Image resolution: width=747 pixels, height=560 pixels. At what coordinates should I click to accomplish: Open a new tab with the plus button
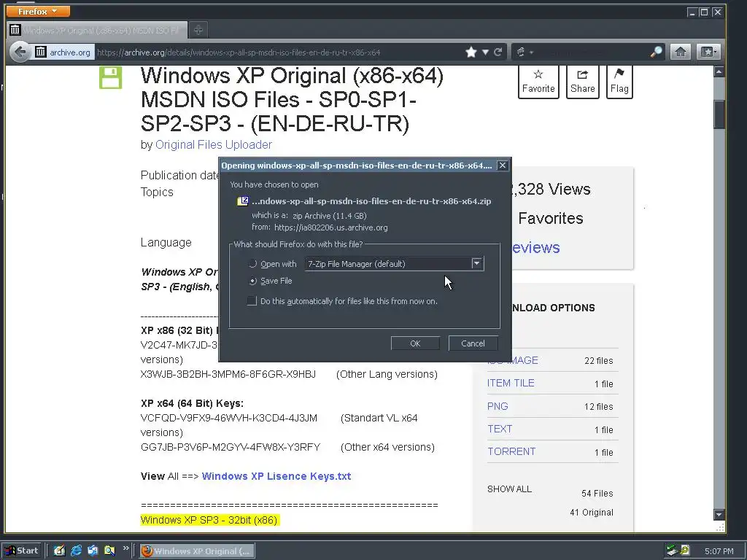(198, 30)
